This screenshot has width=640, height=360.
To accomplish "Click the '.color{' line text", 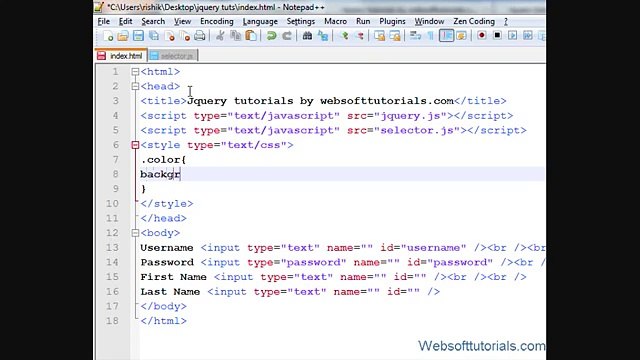I will (163, 160).
